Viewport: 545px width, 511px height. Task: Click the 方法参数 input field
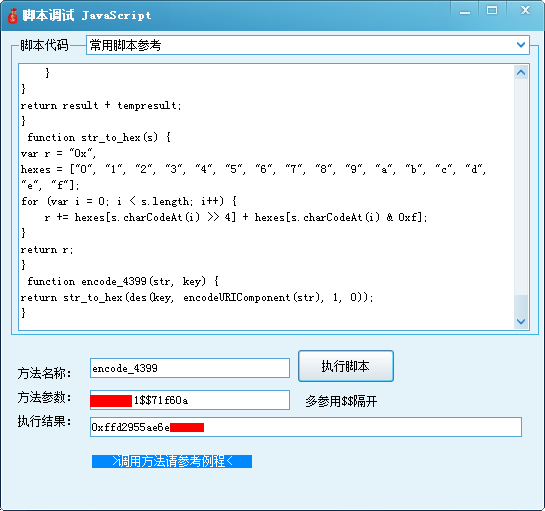point(190,400)
